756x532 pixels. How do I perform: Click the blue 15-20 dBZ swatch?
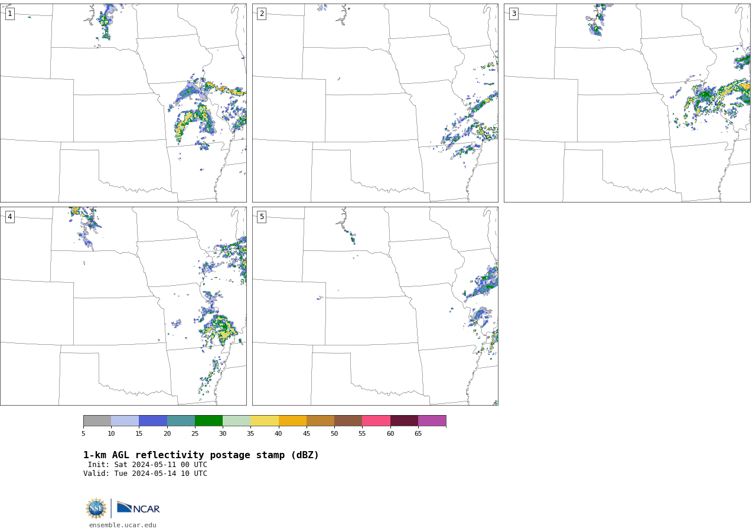pyautogui.click(x=153, y=421)
